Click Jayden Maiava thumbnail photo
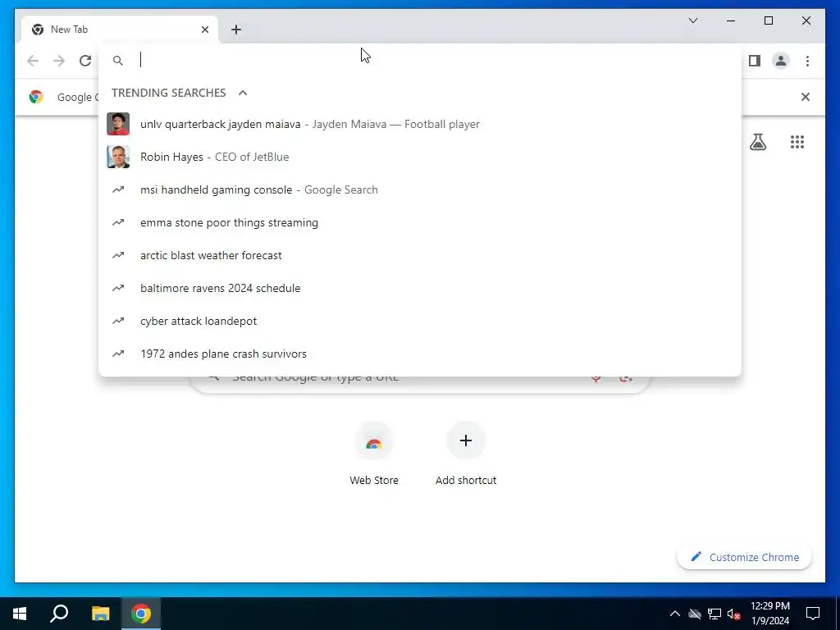840x630 pixels. [118, 125]
